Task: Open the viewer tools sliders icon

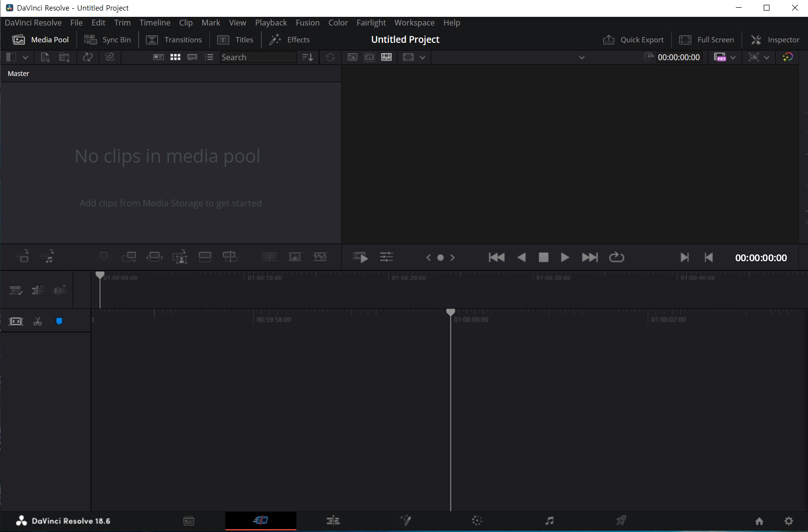Action: [386, 257]
